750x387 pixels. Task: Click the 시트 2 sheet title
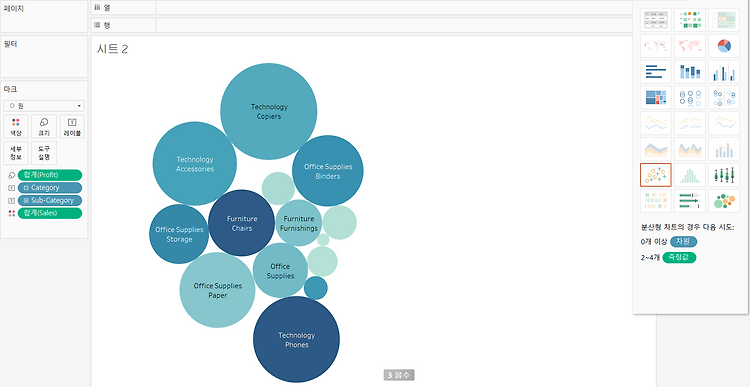tap(112, 49)
